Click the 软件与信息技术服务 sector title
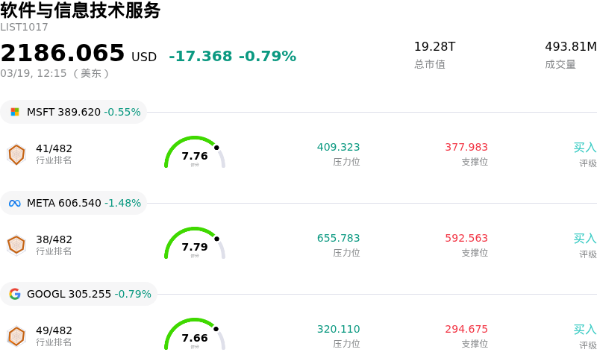The width and height of the screenshot is (597, 364). coord(81,10)
